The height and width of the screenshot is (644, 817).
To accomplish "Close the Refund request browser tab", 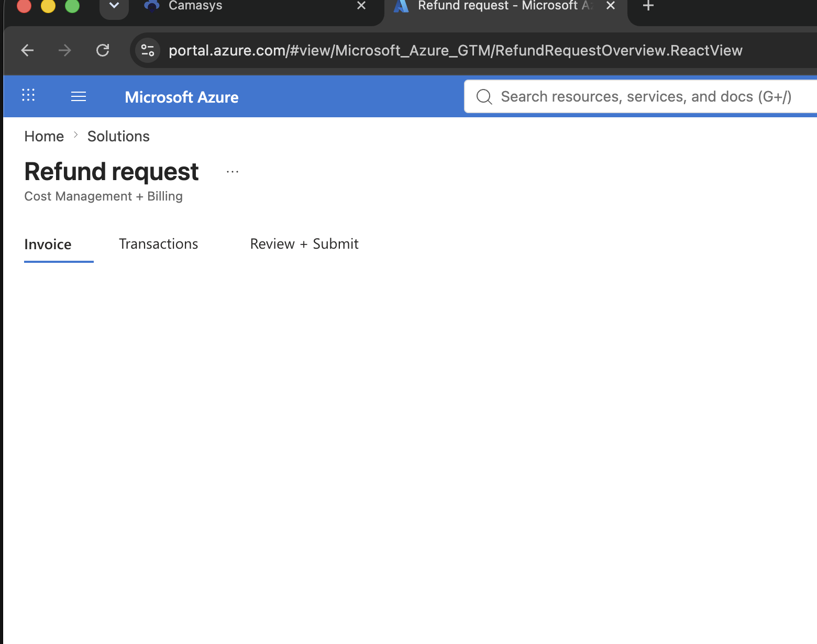I will (x=611, y=6).
